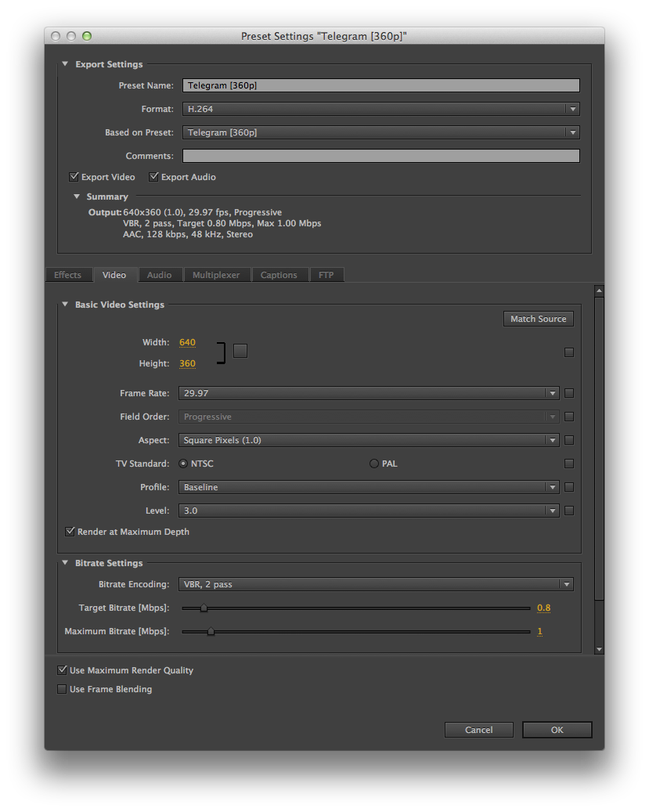Click the green zoom window button
Image resolution: width=649 pixels, height=812 pixels.
[87, 36]
